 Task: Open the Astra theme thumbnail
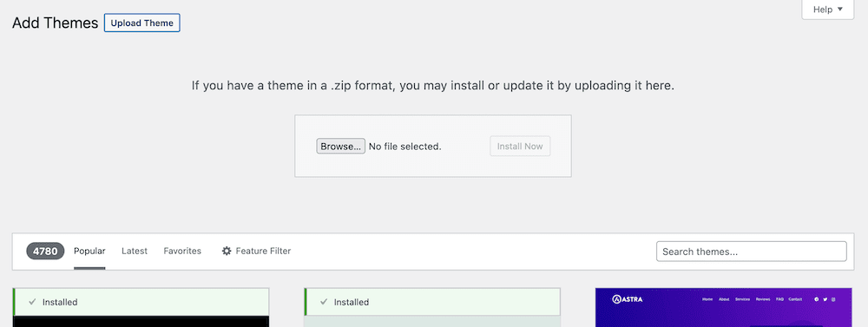[724, 307]
